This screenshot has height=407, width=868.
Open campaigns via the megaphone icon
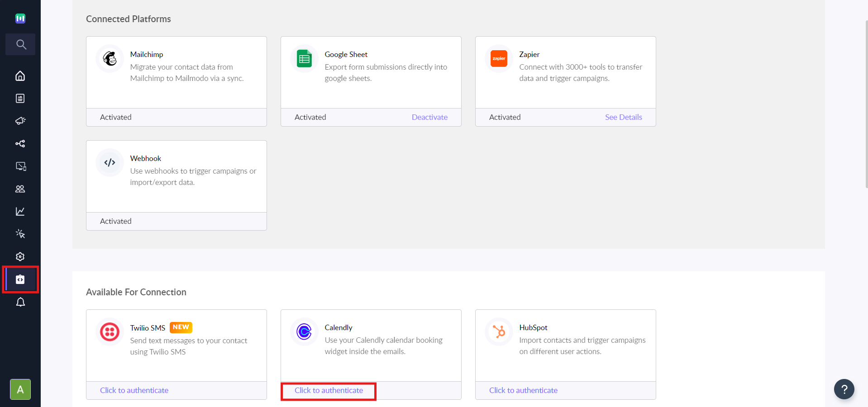coord(20,121)
